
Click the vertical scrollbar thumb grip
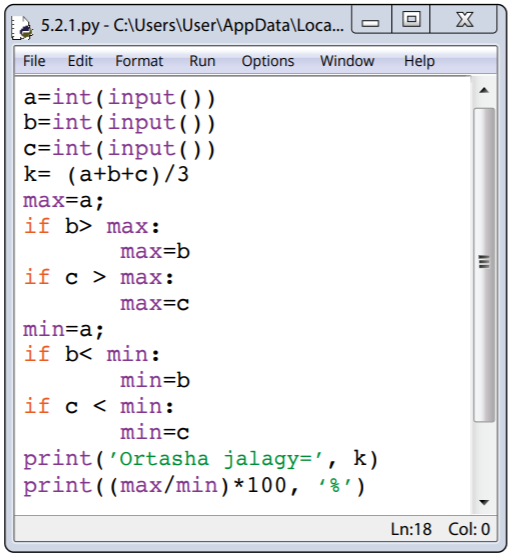coord(484,262)
